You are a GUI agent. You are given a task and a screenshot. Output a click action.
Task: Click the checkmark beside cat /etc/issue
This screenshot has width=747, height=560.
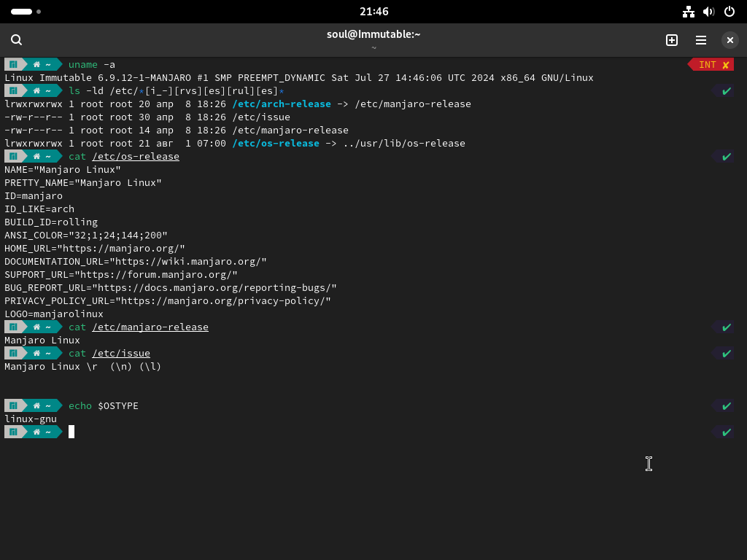click(726, 354)
